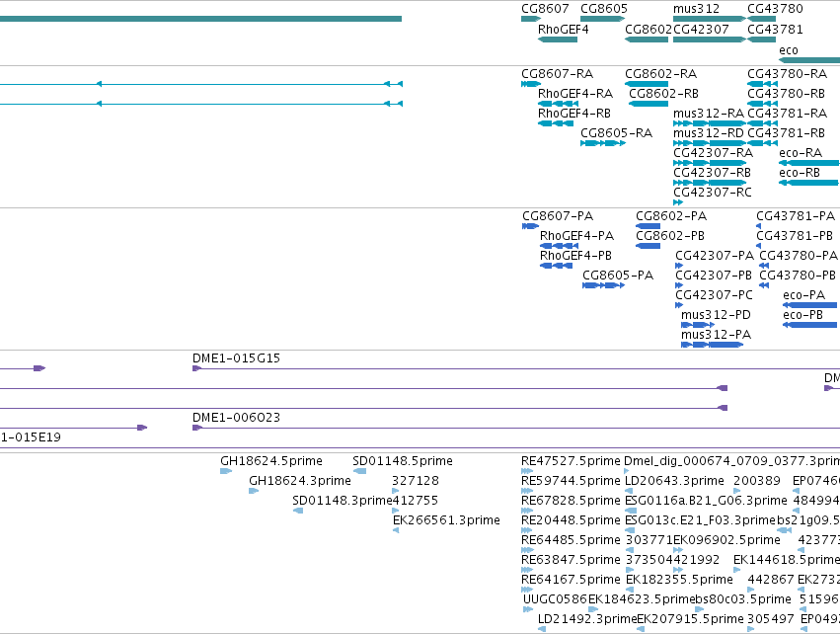Select transcript CG8607-RA
This screenshot has height=634, width=840.
pos(557,74)
